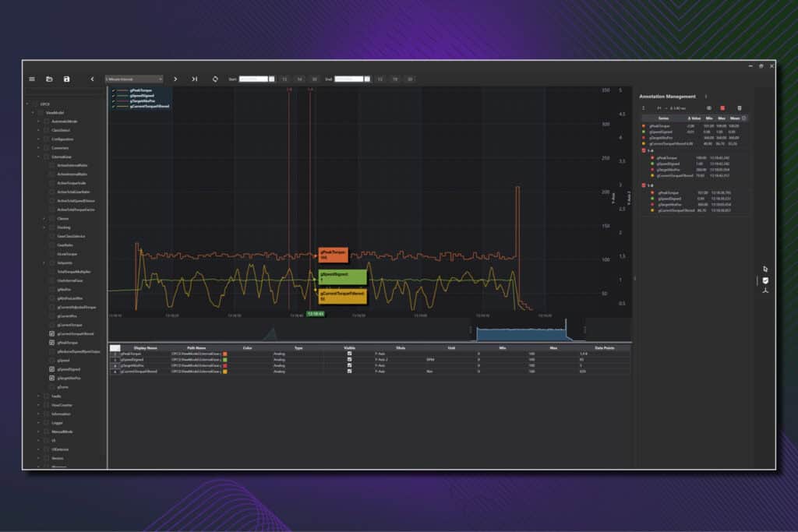The image size is (798, 532).
Task: Uncheck gSpeedSigned in the tree
Action: (52, 369)
